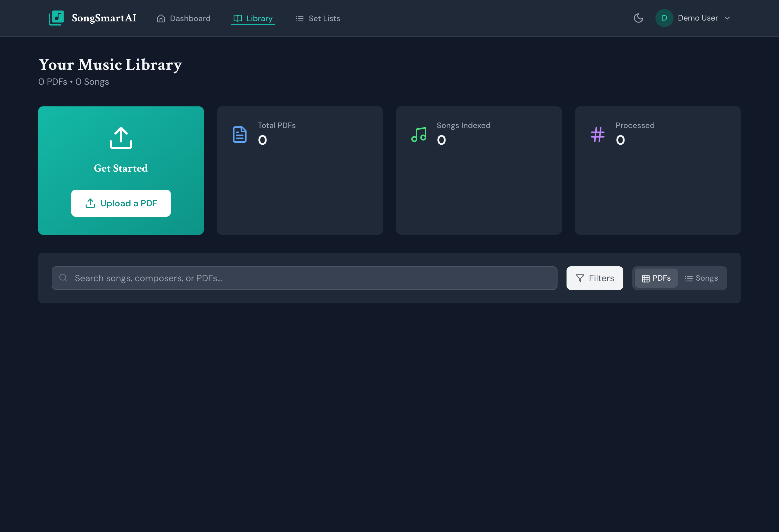Click the search magnifier icon in the search bar
This screenshot has width=779, height=532.
pyautogui.click(x=63, y=278)
